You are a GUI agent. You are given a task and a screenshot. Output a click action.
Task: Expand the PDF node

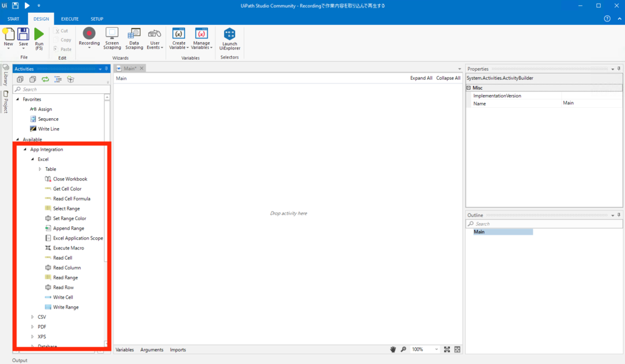(33, 327)
